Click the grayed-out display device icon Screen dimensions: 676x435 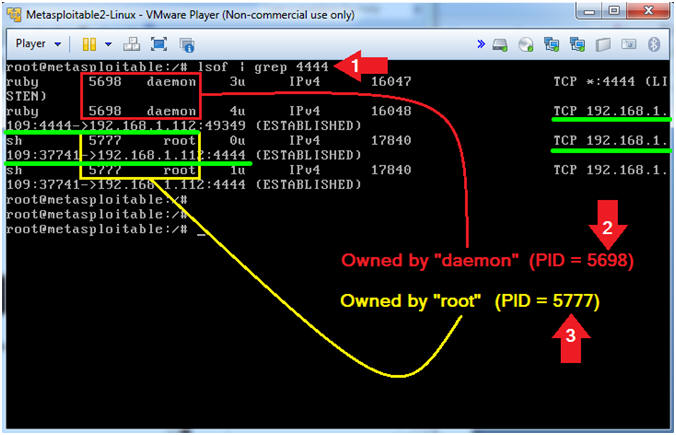click(628, 44)
